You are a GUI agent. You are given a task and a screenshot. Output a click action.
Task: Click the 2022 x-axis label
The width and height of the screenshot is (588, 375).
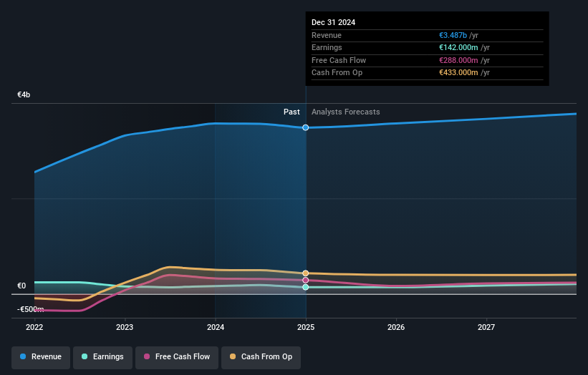tap(34, 328)
